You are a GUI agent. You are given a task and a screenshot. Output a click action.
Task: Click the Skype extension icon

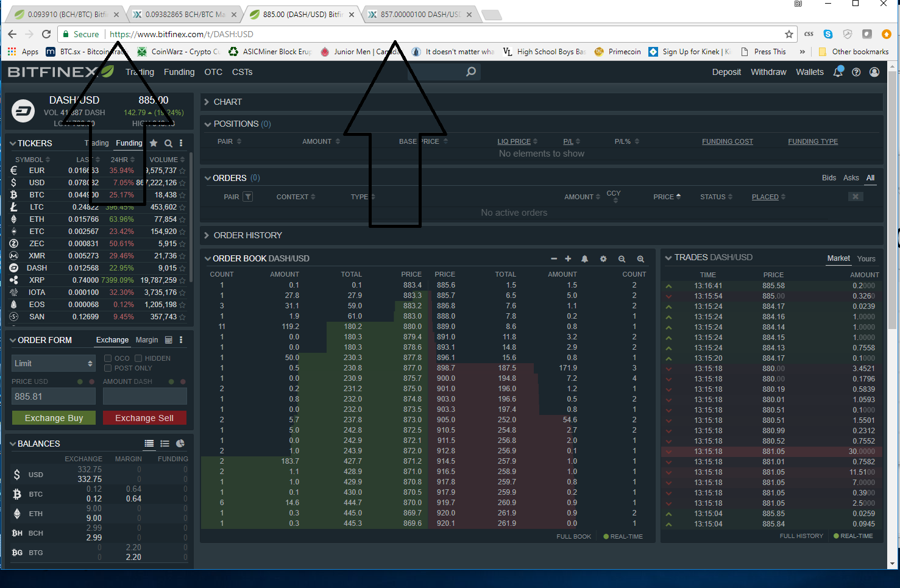(828, 34)
